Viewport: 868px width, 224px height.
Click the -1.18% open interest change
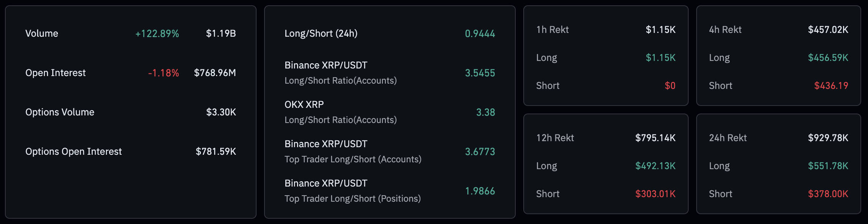tap(163, 73)
